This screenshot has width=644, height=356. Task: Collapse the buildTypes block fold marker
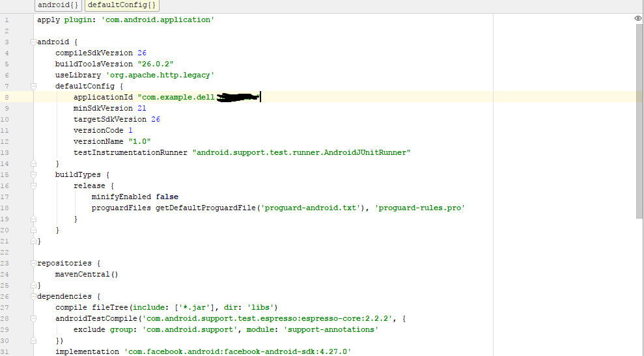(x=33, y=175)
